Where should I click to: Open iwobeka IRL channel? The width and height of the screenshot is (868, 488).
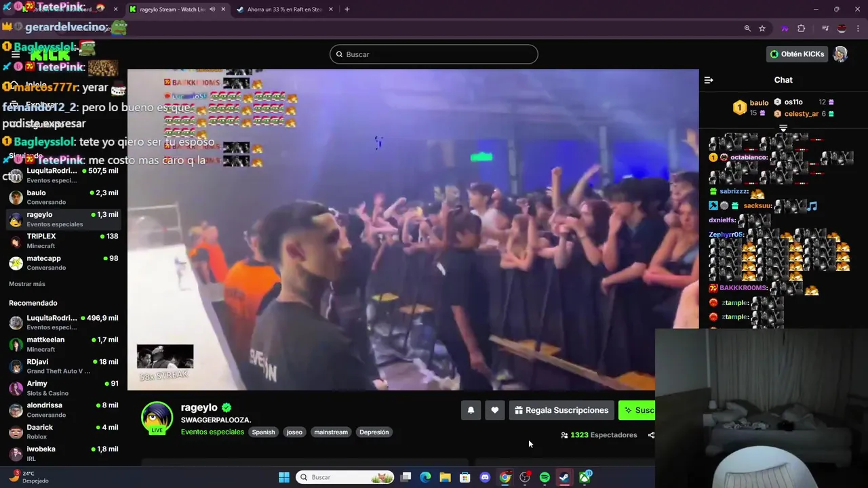tap(64, 453)
